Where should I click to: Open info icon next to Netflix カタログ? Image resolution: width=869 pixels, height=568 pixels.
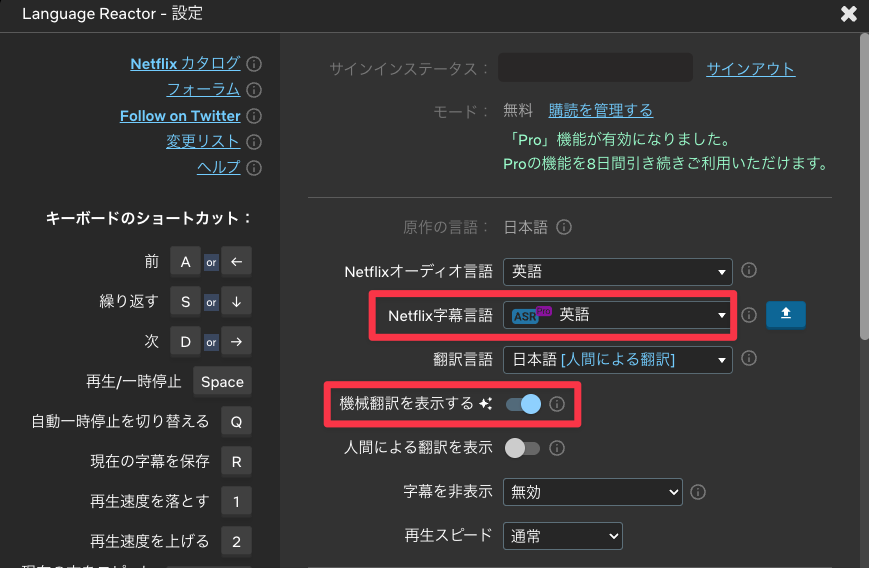(254, 64)
